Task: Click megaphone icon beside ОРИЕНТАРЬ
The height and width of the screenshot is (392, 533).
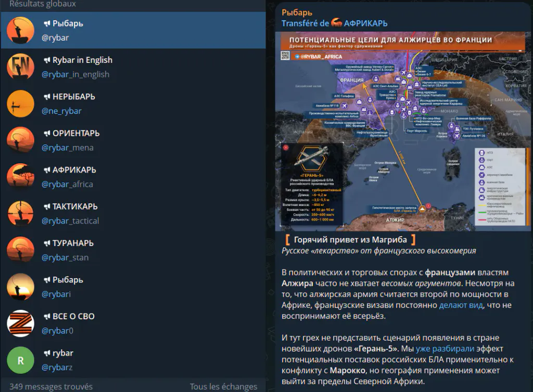Action: click(47, 134)
